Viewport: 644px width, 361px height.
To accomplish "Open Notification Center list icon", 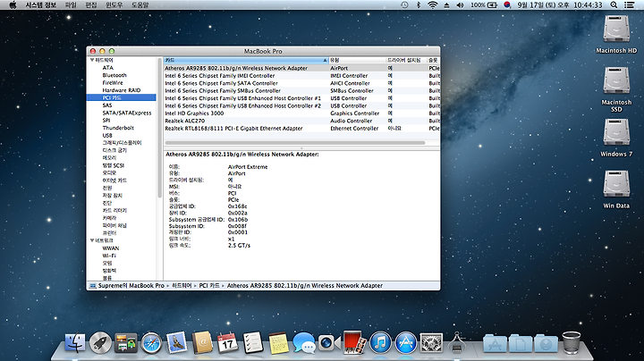I will (x=629, y=5).
